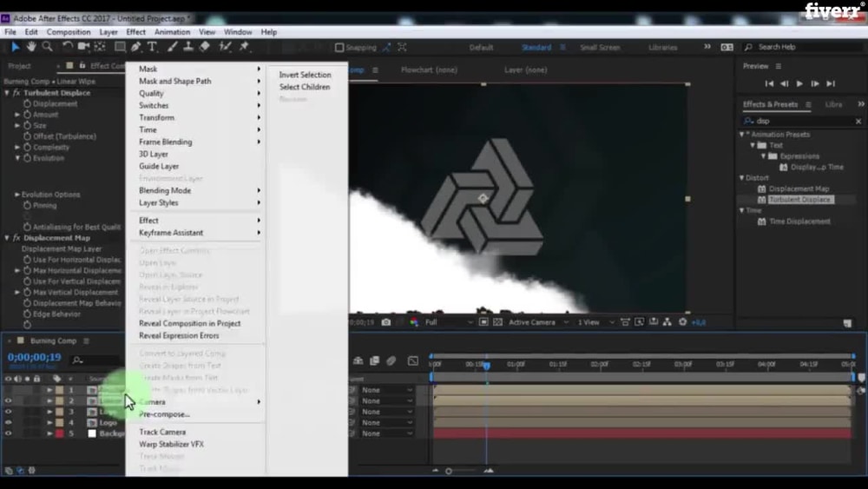868x489 pixels.
Task: Open the Full resolution dropdown
Action: tap(449, 322)
